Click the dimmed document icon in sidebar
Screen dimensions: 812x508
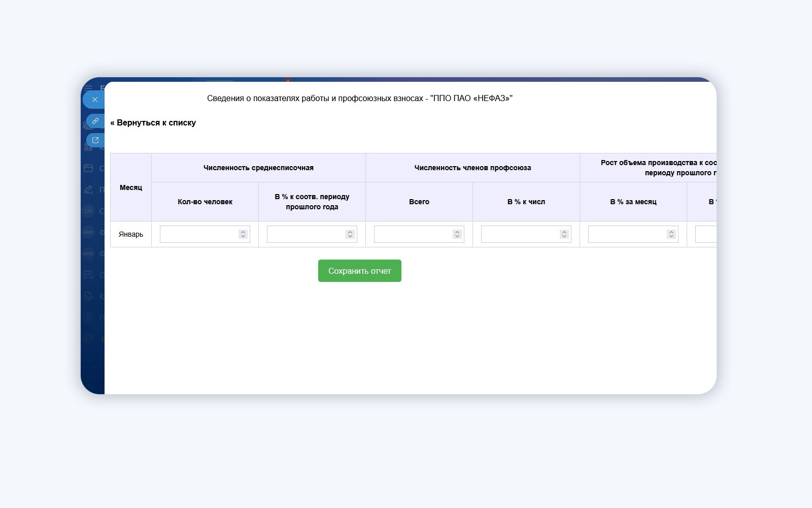tap(88, 296)
